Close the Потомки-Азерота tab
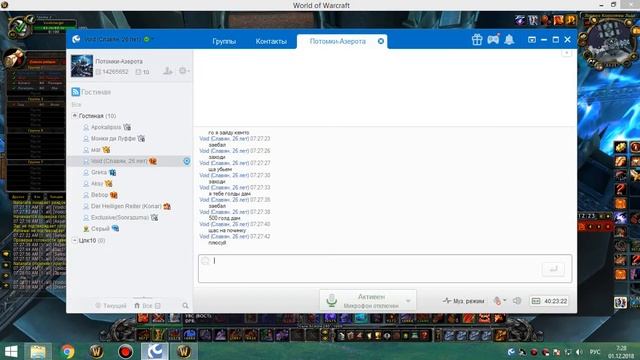This screenshot has width=640, height=360. [381, 41]
